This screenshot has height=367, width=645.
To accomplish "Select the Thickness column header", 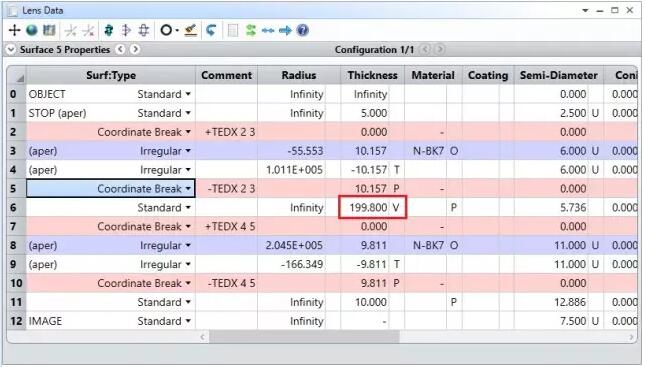I will 372,75.
